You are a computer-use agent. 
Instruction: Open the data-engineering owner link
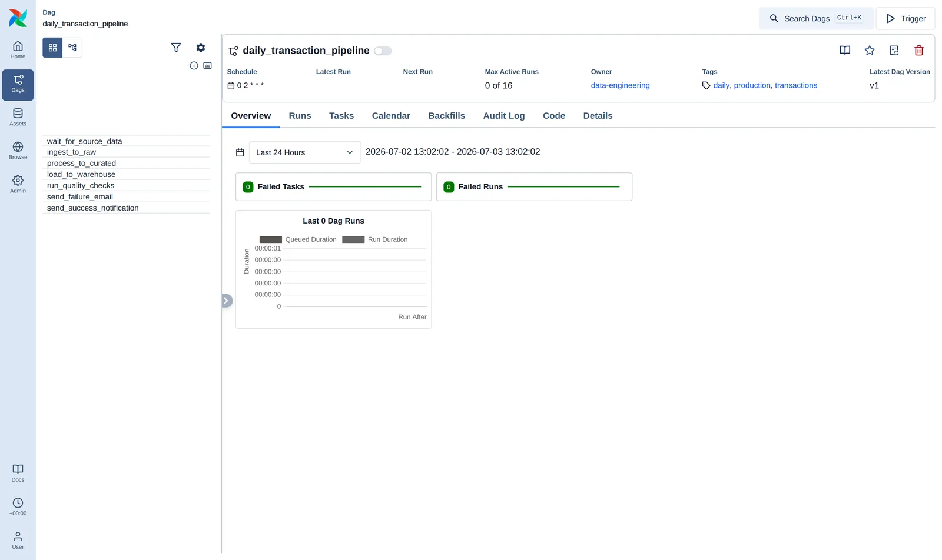coord(620,86)
